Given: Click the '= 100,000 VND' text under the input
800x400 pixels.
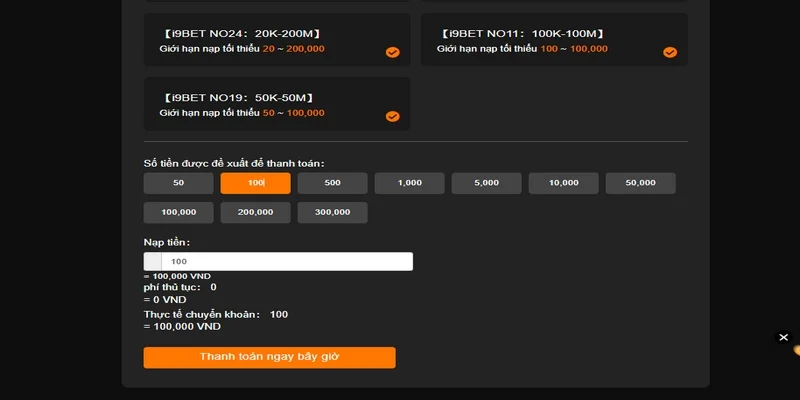Looking at the screenshot, I should [x=177, y=276].
